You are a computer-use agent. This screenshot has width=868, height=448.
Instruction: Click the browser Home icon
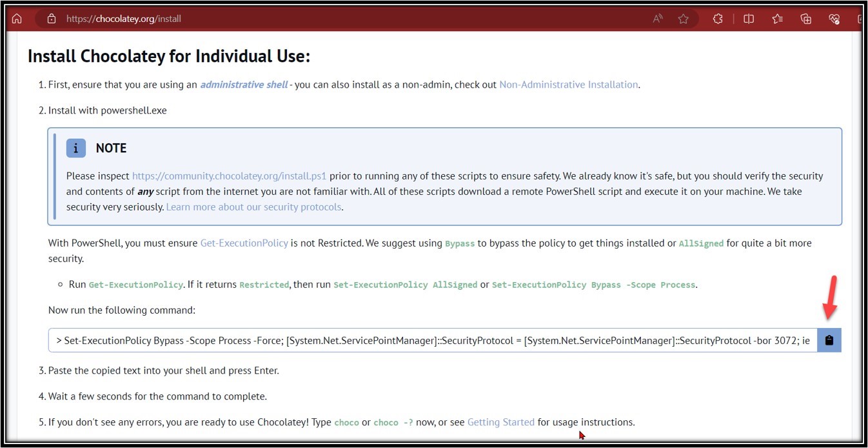(17, 19)
